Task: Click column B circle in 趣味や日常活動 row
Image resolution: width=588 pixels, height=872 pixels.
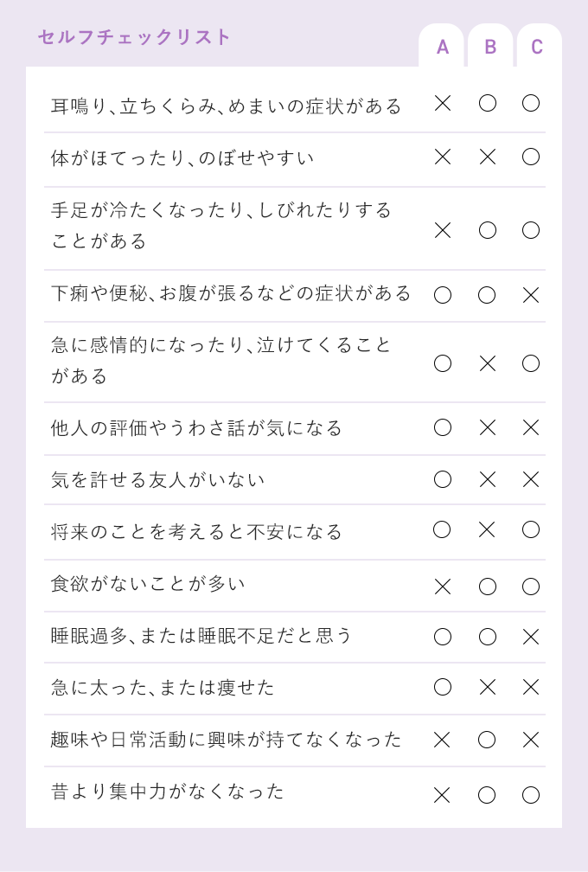Action: tap(487, 740)
